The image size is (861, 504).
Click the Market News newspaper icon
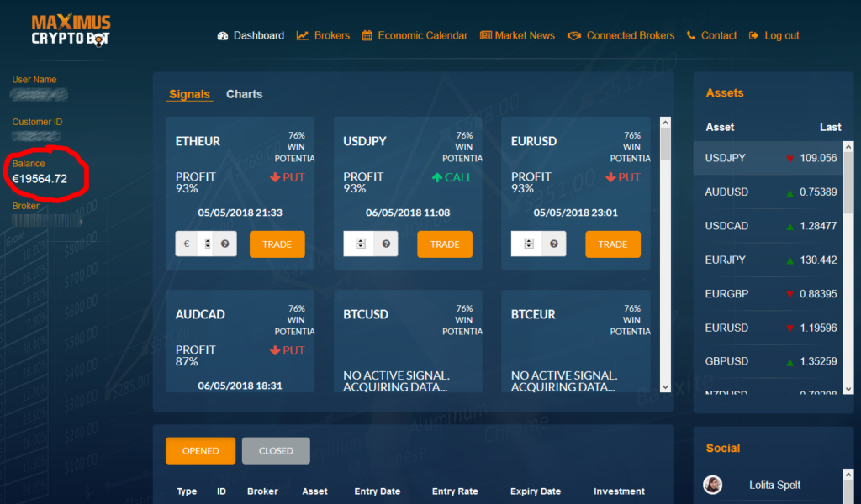click(485, 35)
